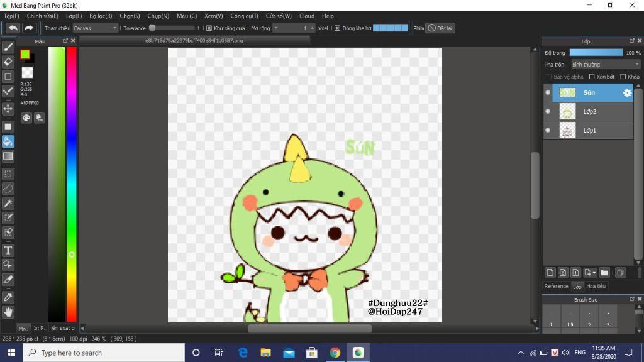Add a new layer folder
This screenshot has height=362, width=644.
point(604,273)
